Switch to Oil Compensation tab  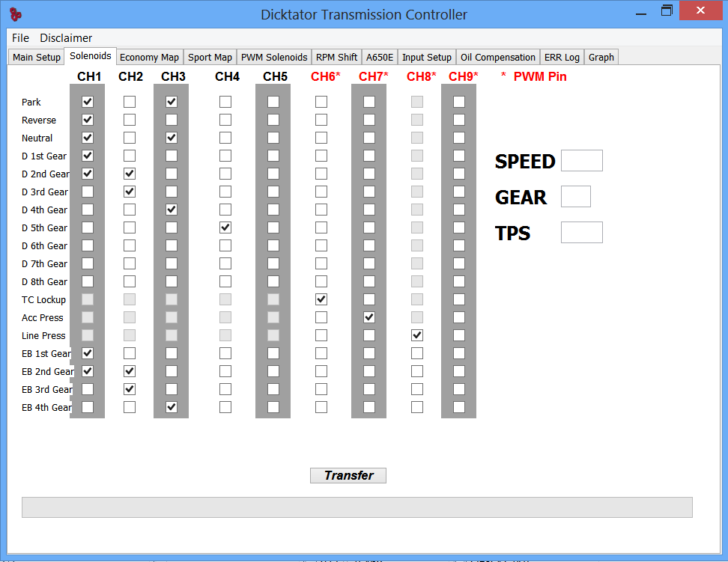click(x=498, y=57)
